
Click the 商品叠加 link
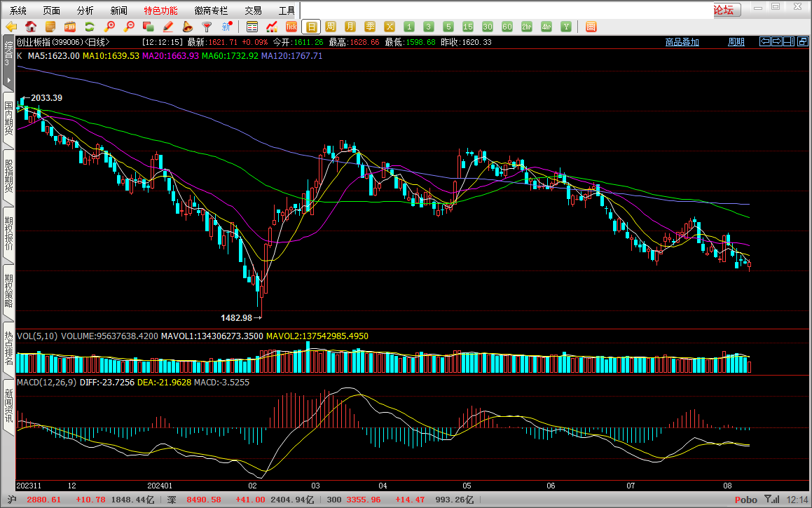pyautogui.click(x=682, y=42)
